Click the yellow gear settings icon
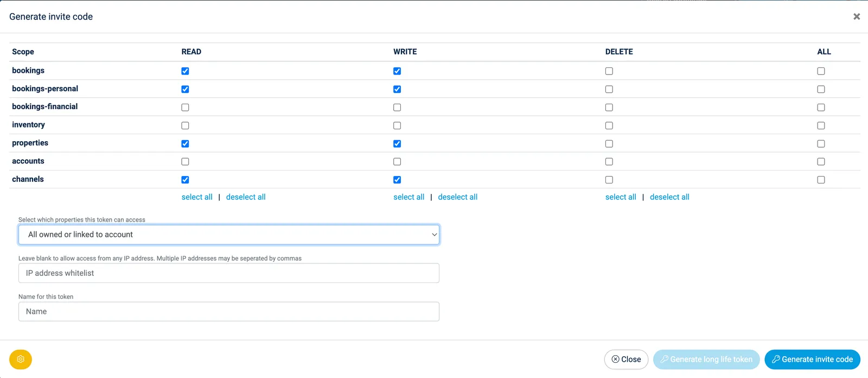 click(x=21, y=359)
